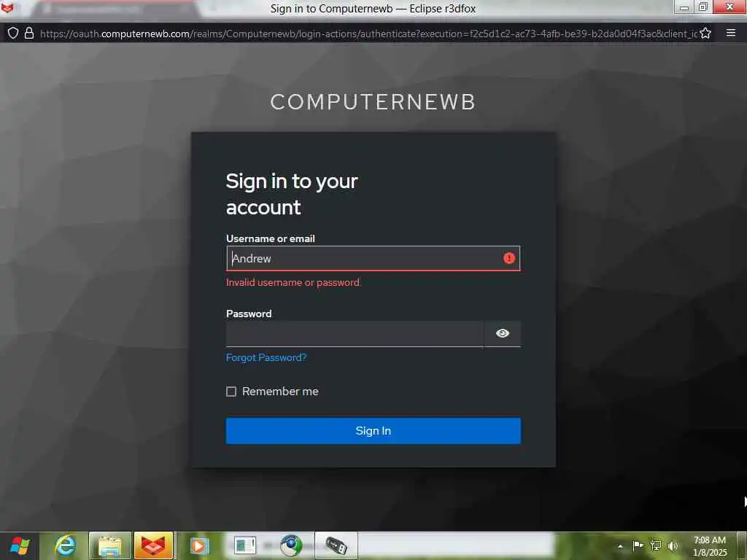Bookmark this page with star icon
Viewport: 747px width, 560px height.
[705, 33]
